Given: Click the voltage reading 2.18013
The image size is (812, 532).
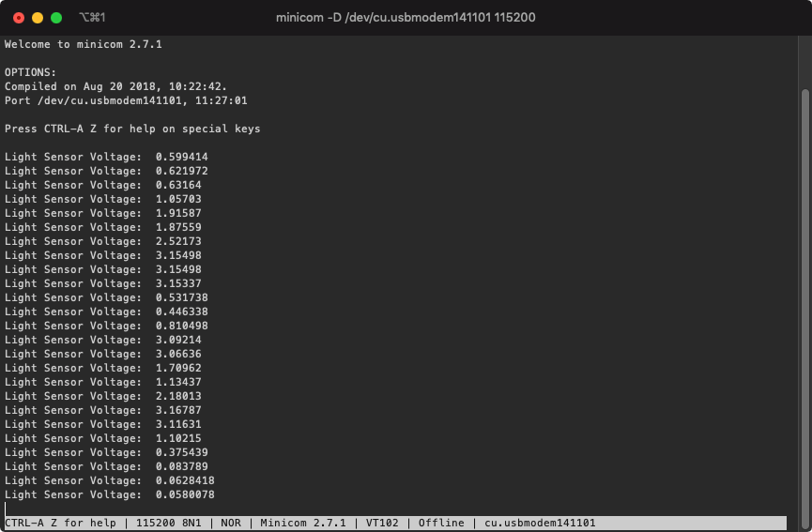Looking at the screenshot, I should coord(178,396).
